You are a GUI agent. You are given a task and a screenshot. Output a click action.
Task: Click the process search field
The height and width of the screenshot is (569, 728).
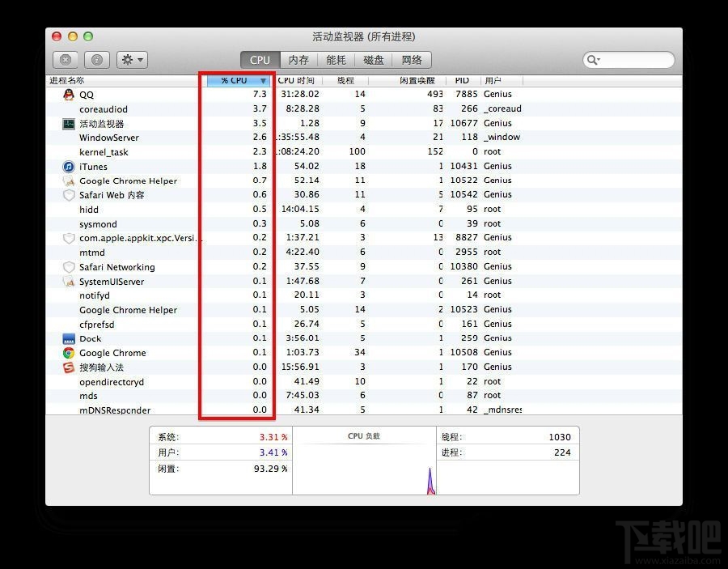pos(629,60)
